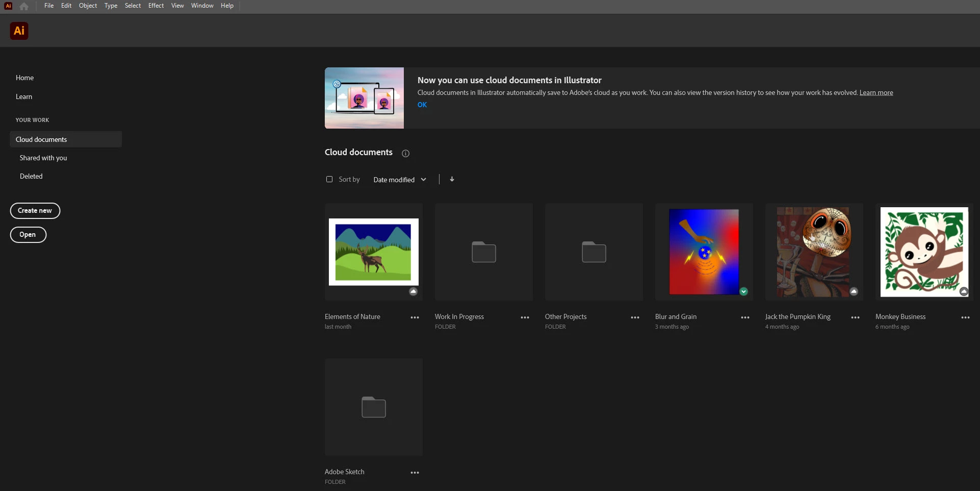This screenshot has width=980, height=491.
Task: Open the Adobe Sketch folder icon
Action: (374, 407)
